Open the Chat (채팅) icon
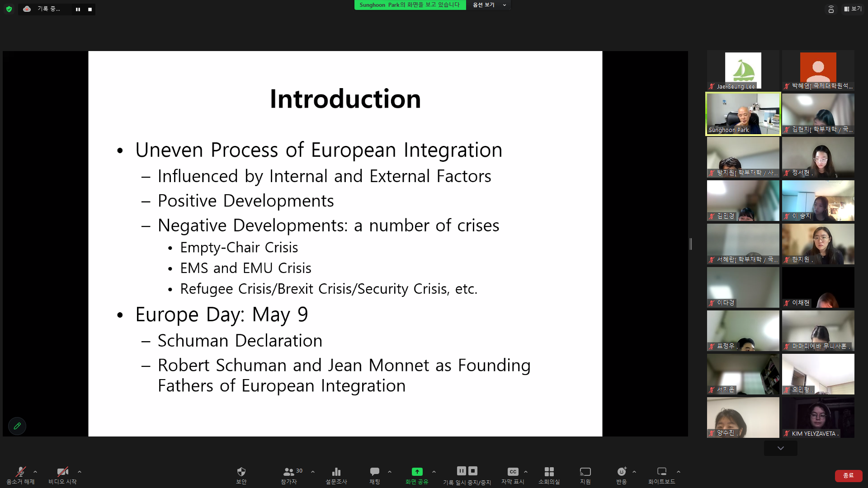Image resolution: width=868 pixels, height=488 pixels. 374,472
